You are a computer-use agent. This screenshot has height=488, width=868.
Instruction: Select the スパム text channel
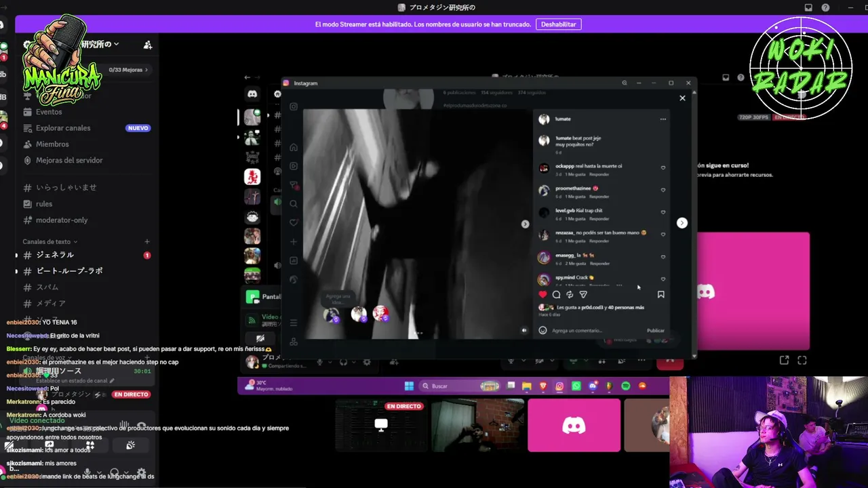[x=47, y=287]
